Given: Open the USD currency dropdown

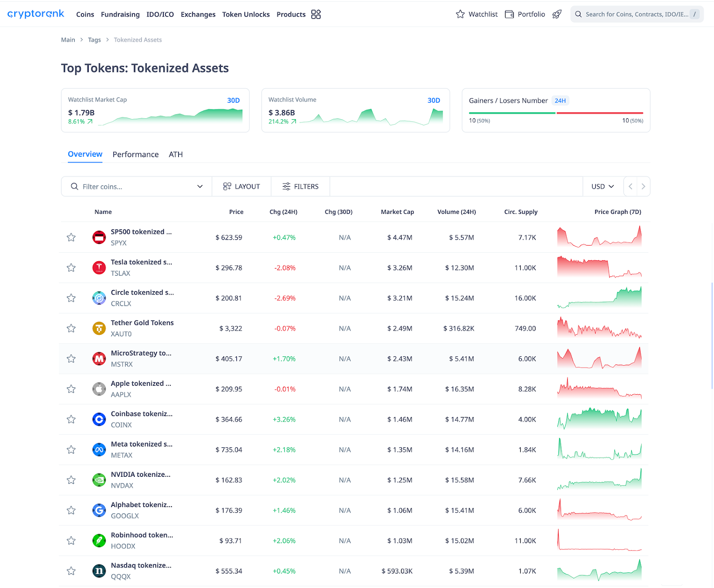Looking at the screenshot, I should coord(602,187).
